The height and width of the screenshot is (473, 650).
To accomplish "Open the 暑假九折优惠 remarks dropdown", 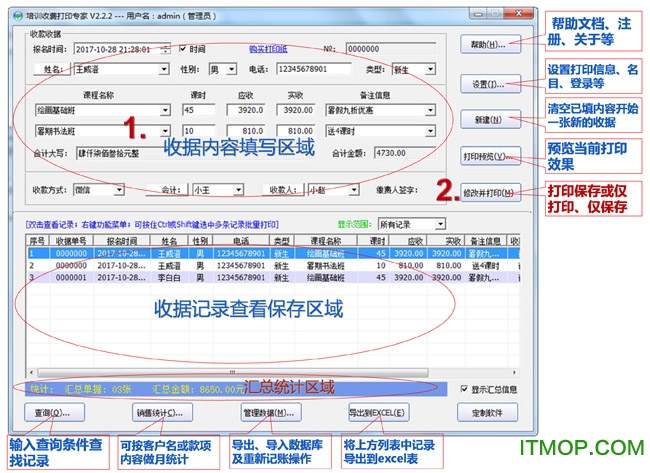I will (430, 110).
